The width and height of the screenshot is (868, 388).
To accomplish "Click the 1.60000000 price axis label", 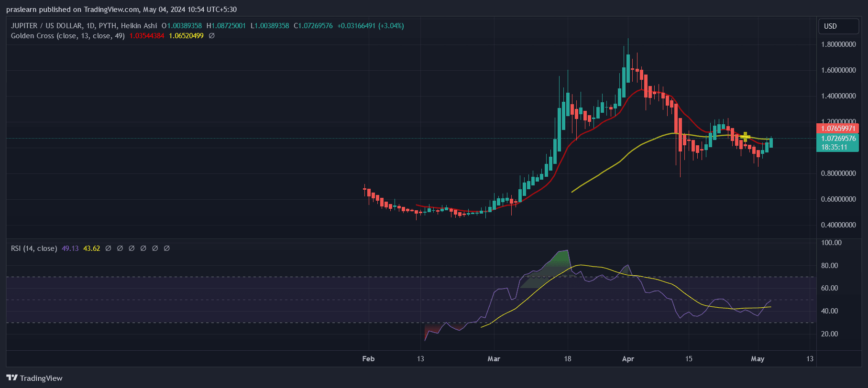I will tap(838, 70).
